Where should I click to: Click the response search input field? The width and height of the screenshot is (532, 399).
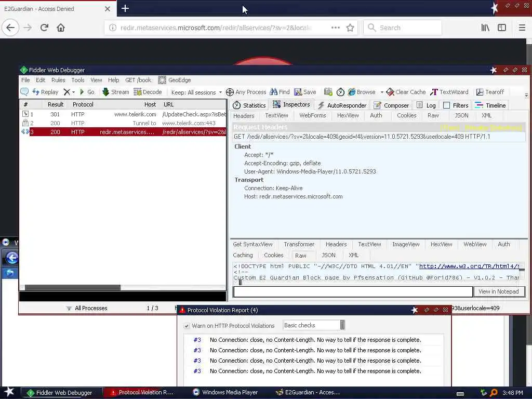(353, 291)
